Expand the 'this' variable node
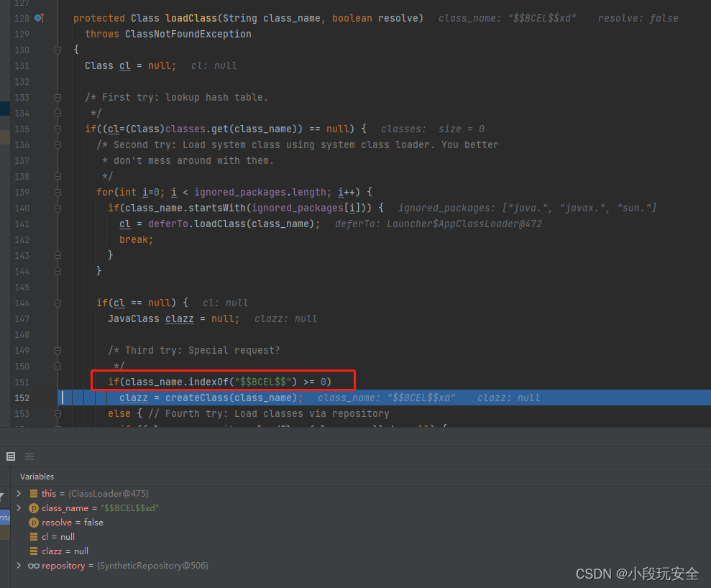This screenshot has width=711, height=588. pyautogui.click(x=19, y=493)
